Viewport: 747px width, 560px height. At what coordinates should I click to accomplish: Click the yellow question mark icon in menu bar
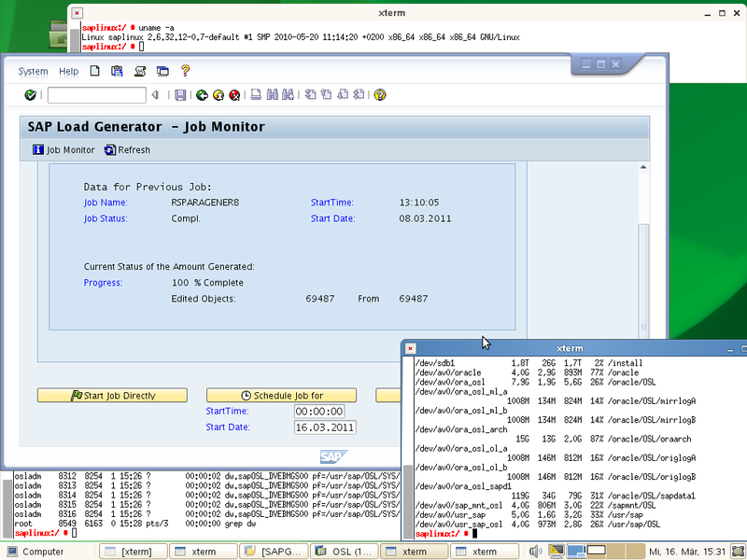point(185,71)
